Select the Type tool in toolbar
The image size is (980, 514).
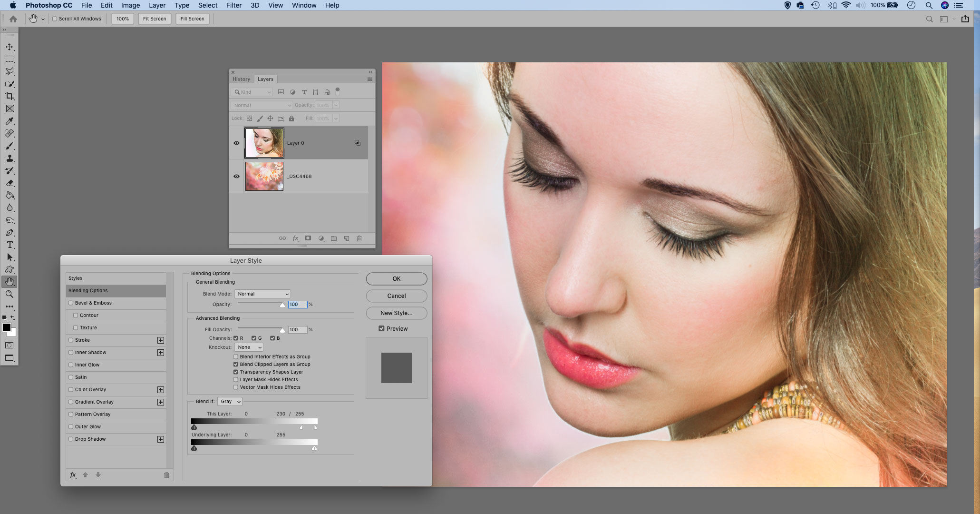(9, 244)
